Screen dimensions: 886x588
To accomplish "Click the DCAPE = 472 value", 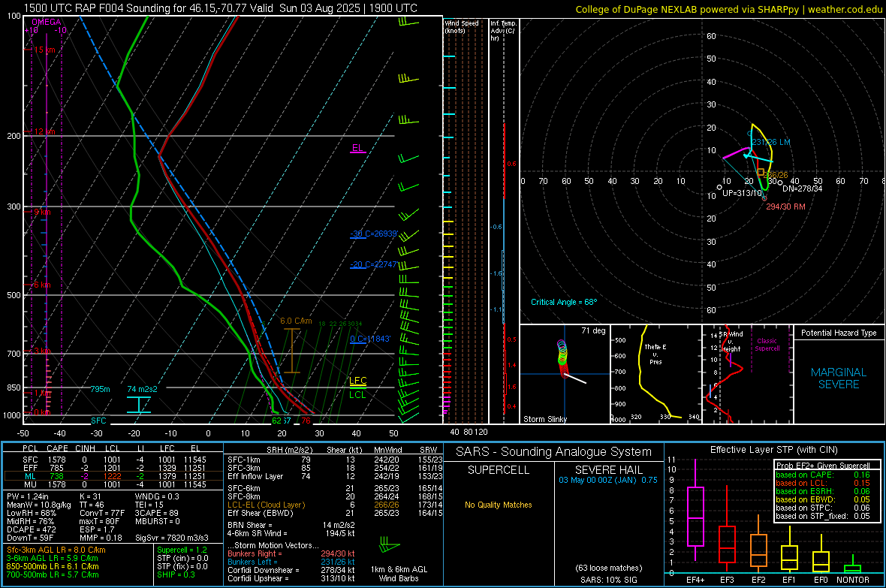I will [31, 529].
